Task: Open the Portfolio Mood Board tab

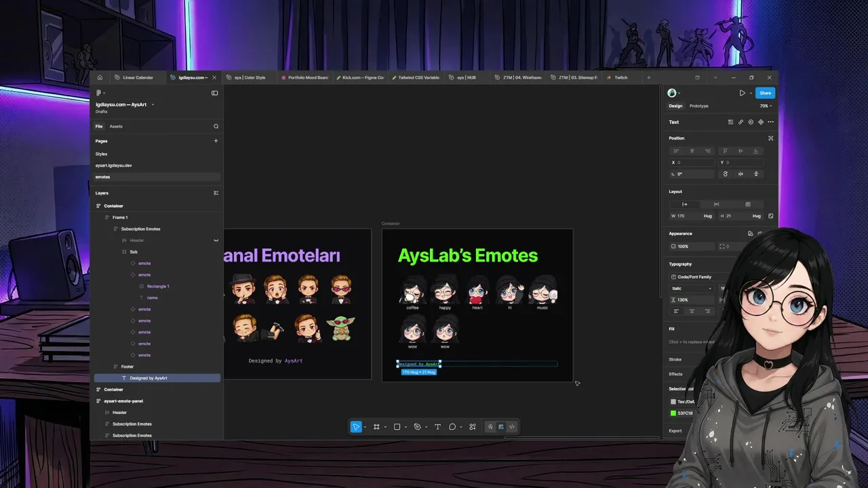Action: coord(304,77)
